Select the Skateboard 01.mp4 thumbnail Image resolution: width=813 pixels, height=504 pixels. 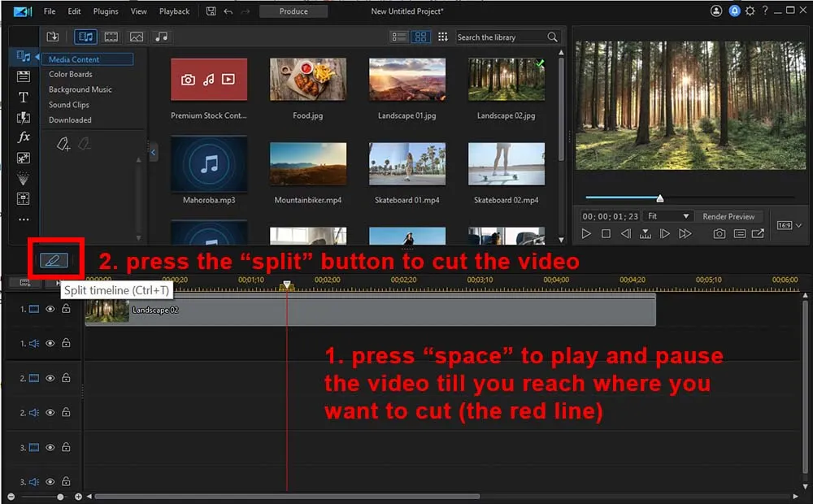(x=406, y=163)
